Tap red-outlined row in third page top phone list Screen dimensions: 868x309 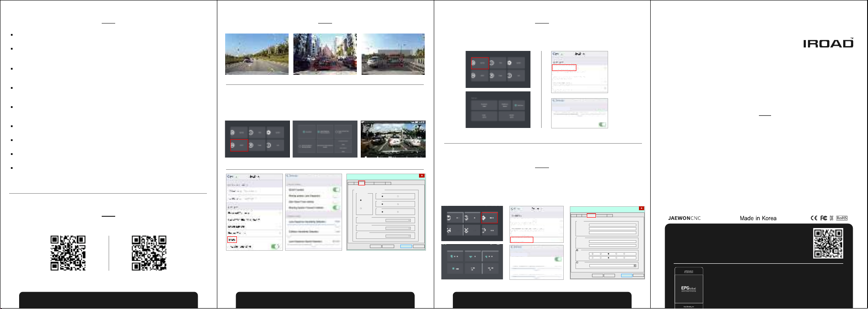tap(564, 67)
